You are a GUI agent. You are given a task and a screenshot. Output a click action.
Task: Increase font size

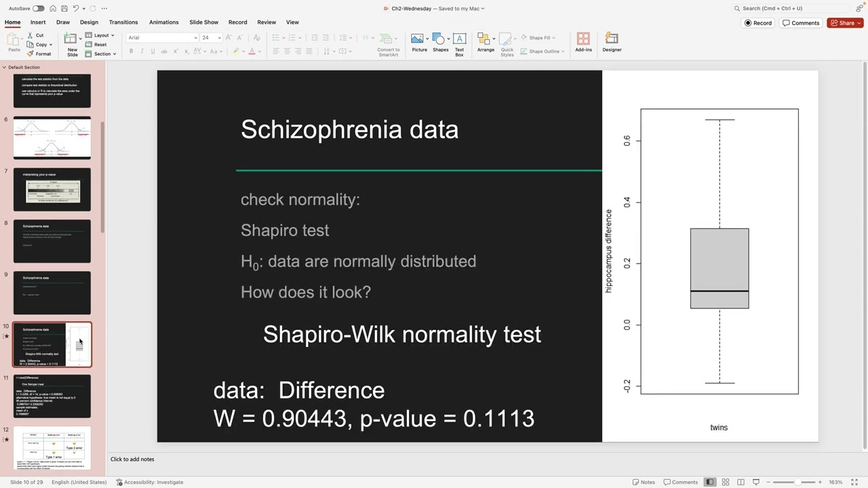229,37
